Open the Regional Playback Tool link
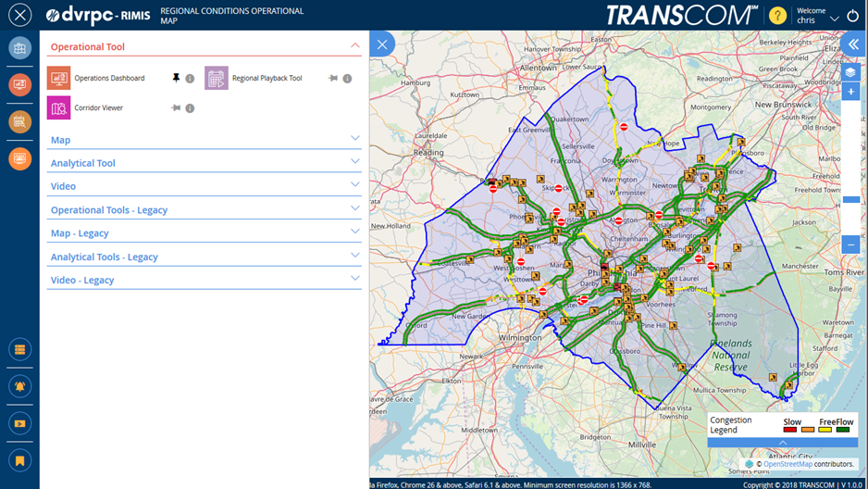Screen dimensions: 868x489 (x=267, y=78)
